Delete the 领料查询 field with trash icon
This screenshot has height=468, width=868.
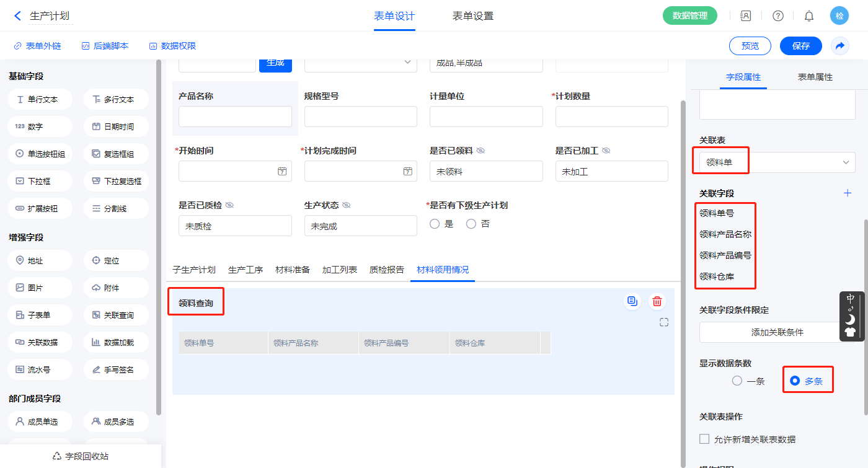(x=657, y=302)
